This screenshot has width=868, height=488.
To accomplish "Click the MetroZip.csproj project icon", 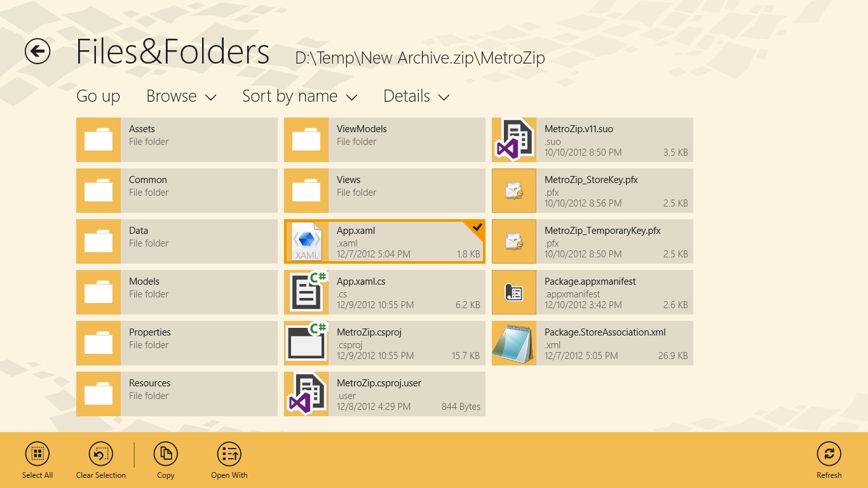I will [x=306, y=343].
